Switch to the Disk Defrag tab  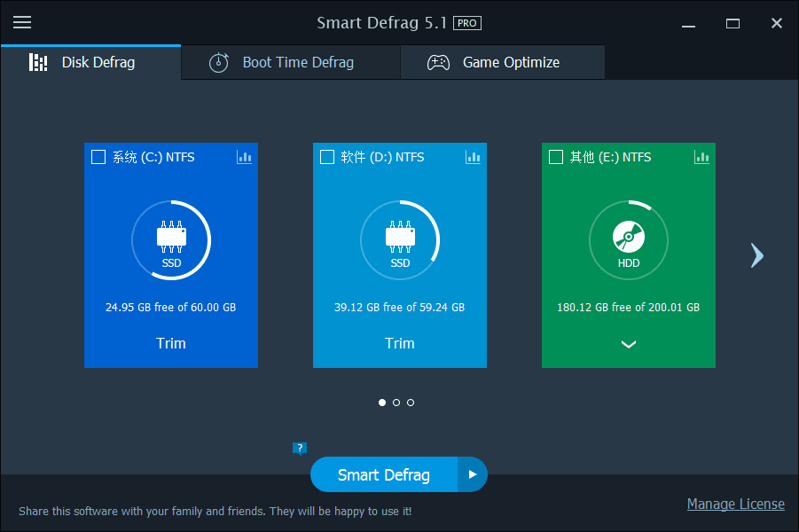click(90, 63)
